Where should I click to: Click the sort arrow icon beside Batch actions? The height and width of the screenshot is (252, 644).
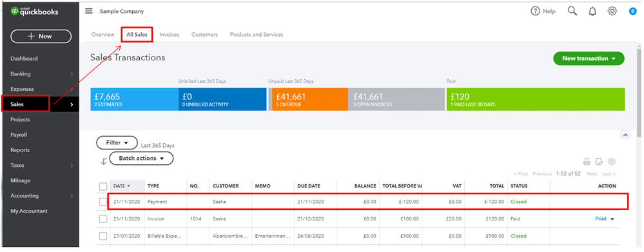click(x=104, y=161)
